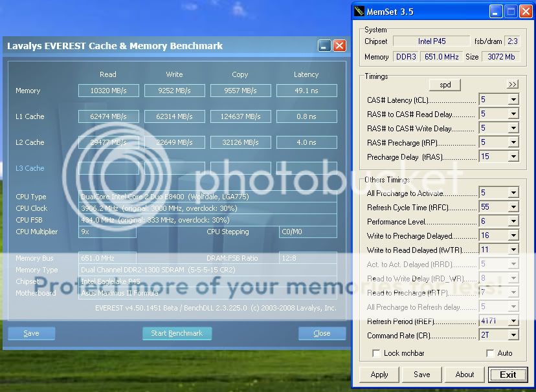This screenshot has height=392, width=536.
Task: Click the L1 Cache Copy value 124637 MB/s
Action: pos(241,116)
